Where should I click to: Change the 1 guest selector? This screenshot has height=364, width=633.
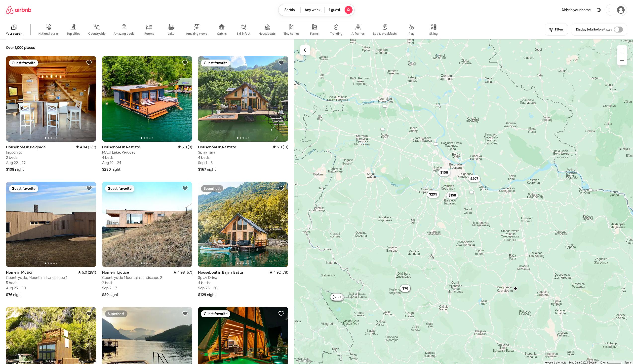click(x=334, y=10)
